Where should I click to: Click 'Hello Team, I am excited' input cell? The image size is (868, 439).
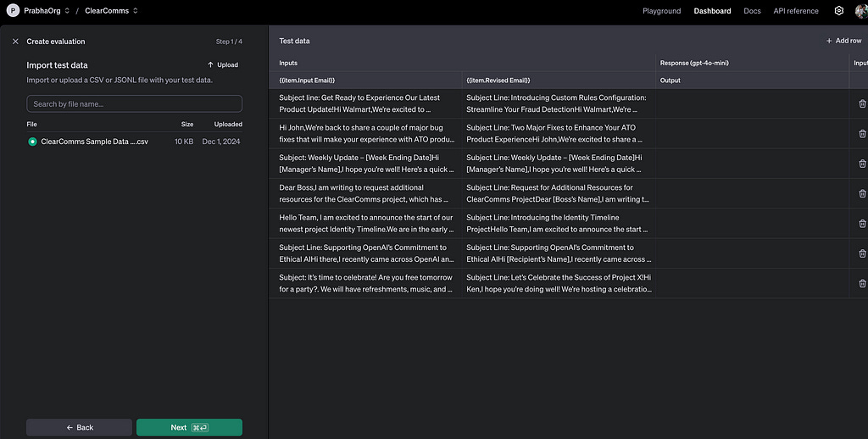365,223
